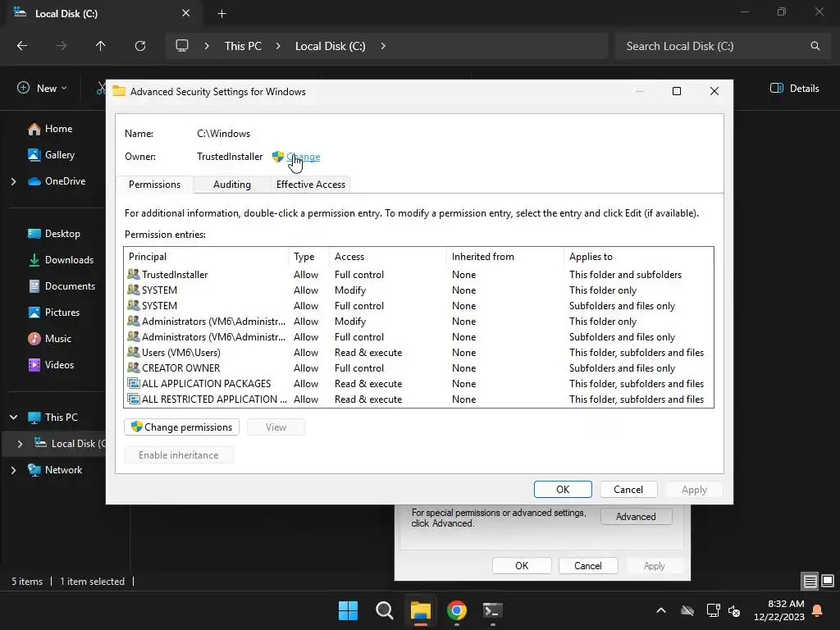Add a new tab in File Explorer
The image size is (840, 630).
[x=221, y=14]
